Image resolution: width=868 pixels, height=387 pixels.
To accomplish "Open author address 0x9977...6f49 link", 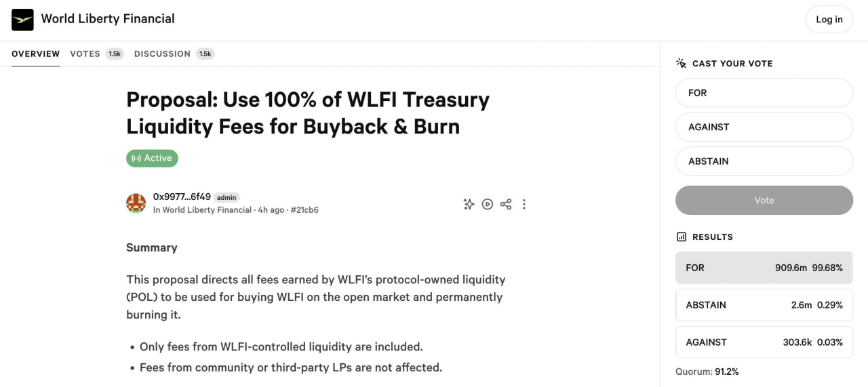I will tap(182, 197).
